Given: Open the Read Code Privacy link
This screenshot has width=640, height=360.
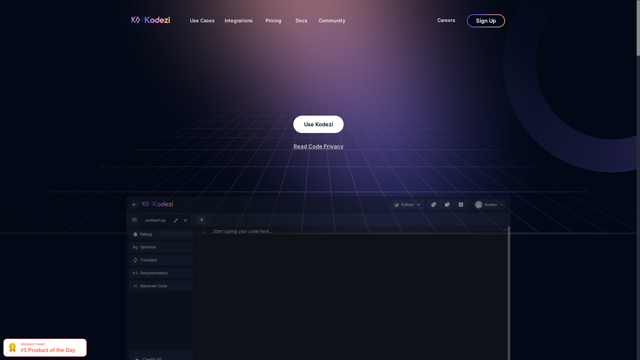Looking at the screenshot, I should (x=318, y=146).
